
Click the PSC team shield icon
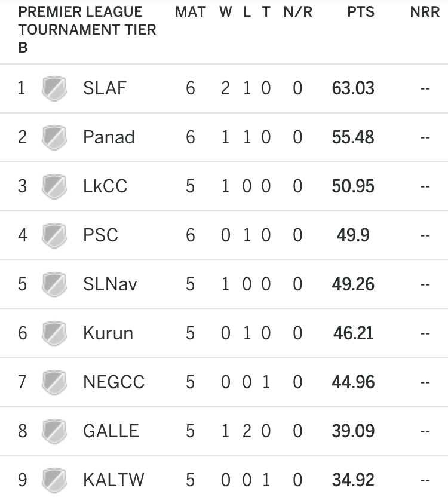[54, 235]
